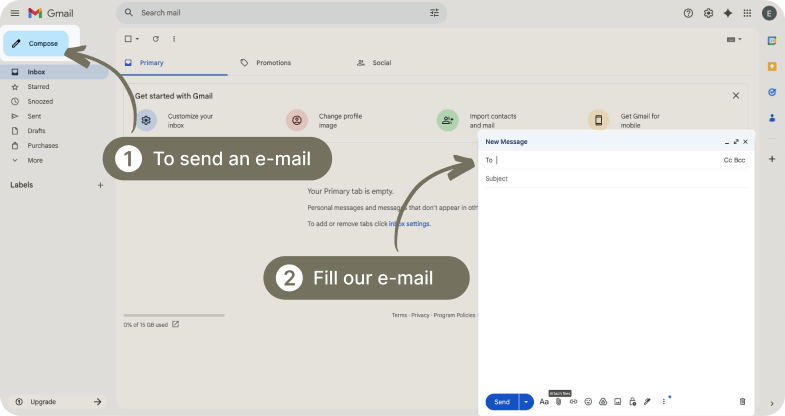Viewport: 785px width, 416px height.
Task: Open the Send options dropdown arrow
Action: tap(526, 402)
